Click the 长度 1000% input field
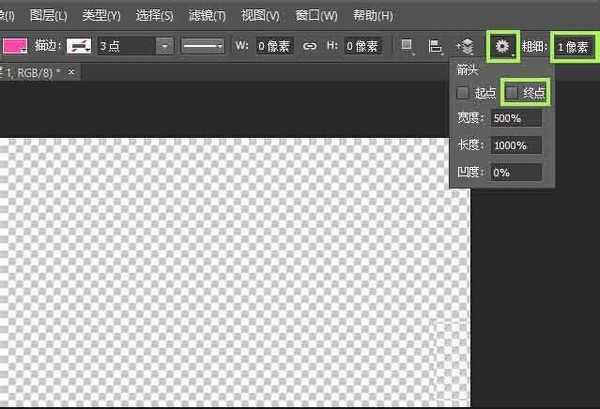 (516, 146)
